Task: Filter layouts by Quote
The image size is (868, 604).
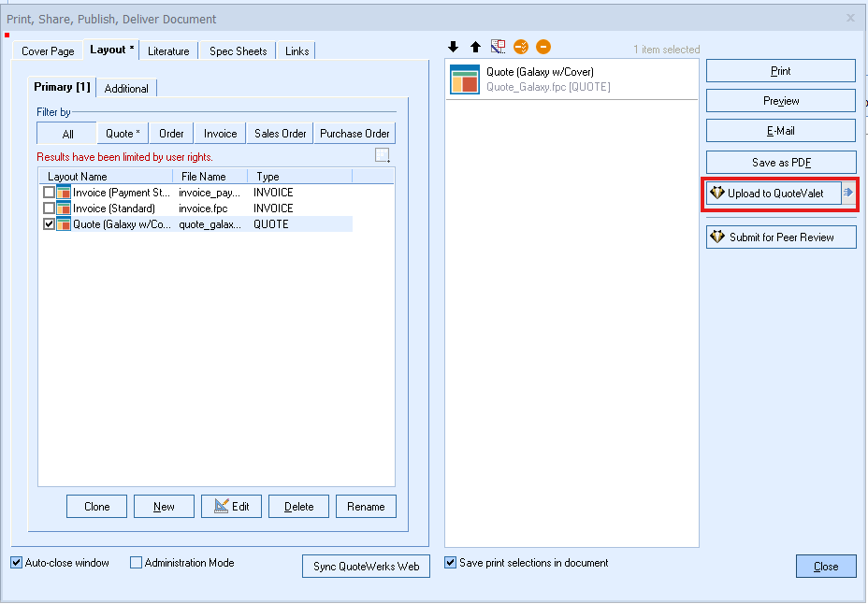Action: click(123, 134)
